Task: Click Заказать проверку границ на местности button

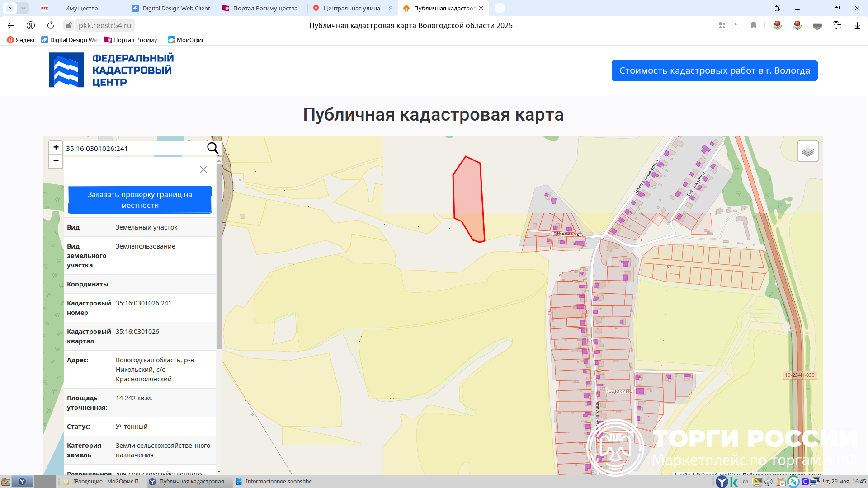Action: click(140, 200)
